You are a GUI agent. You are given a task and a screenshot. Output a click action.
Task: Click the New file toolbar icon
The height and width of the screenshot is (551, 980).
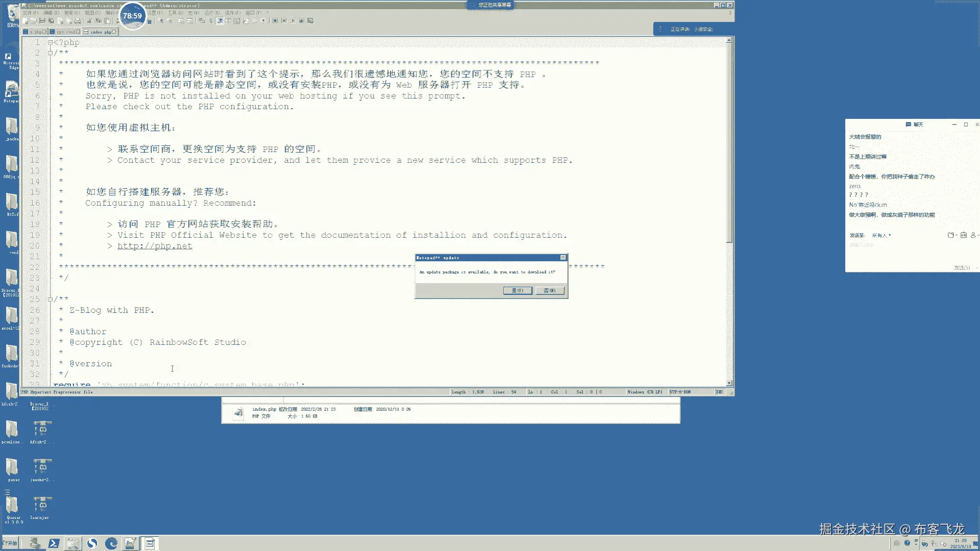click(24, 21)
